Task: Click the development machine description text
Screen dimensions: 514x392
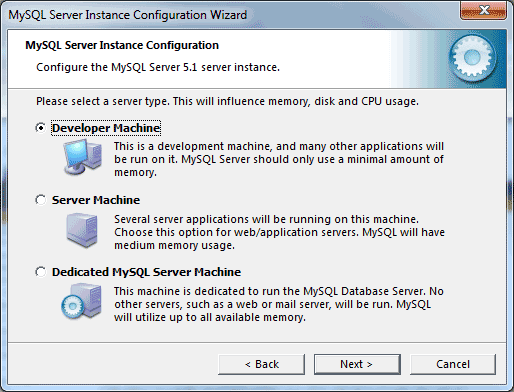Action: [x=279, y=159]
